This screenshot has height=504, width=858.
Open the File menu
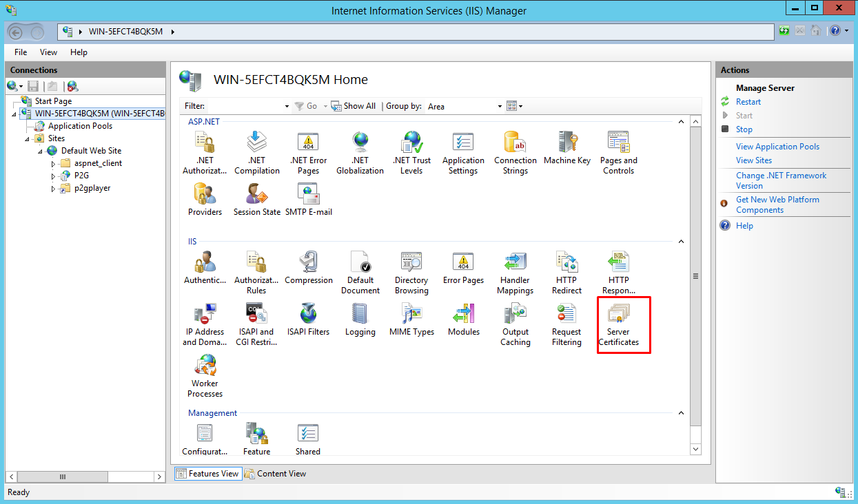[21, 52]
